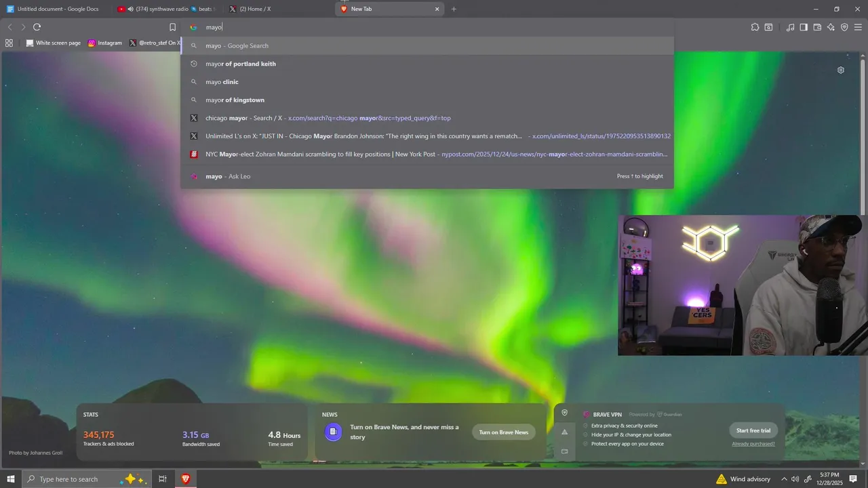868x488 pixels.
Task: Open the Leo AI sparkle icon
Action: 831,27
